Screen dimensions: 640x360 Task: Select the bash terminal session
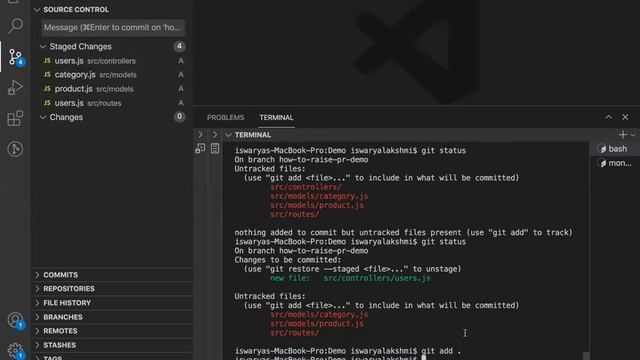point(614,149)
